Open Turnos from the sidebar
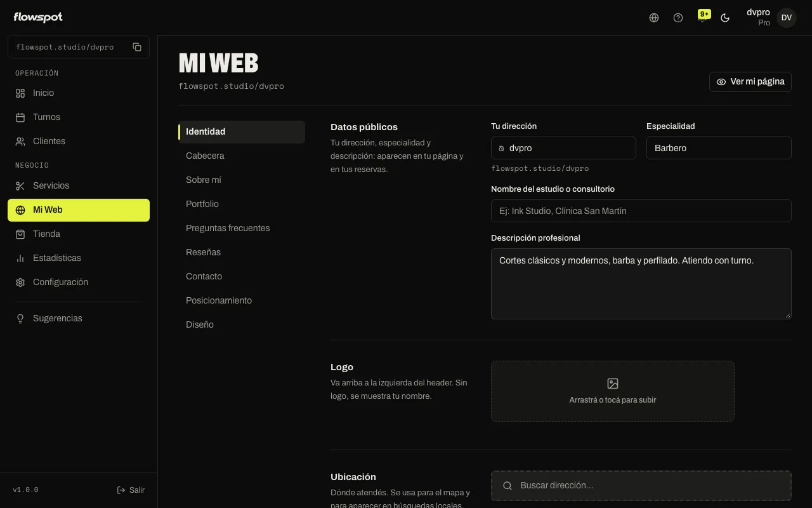The image size is (812, 508). pos(79,117)
